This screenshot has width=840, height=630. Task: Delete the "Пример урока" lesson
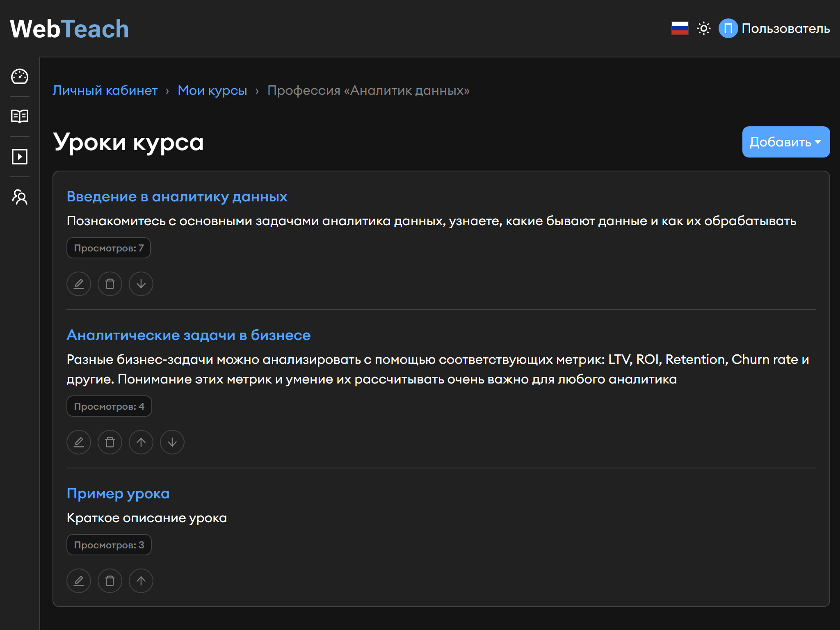[x=110, y=581]
